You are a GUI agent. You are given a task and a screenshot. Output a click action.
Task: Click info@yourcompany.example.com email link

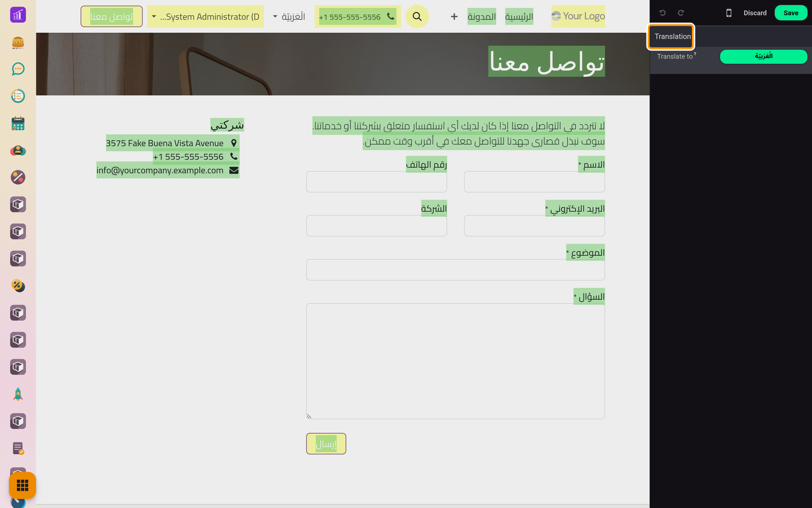point(160,170)
